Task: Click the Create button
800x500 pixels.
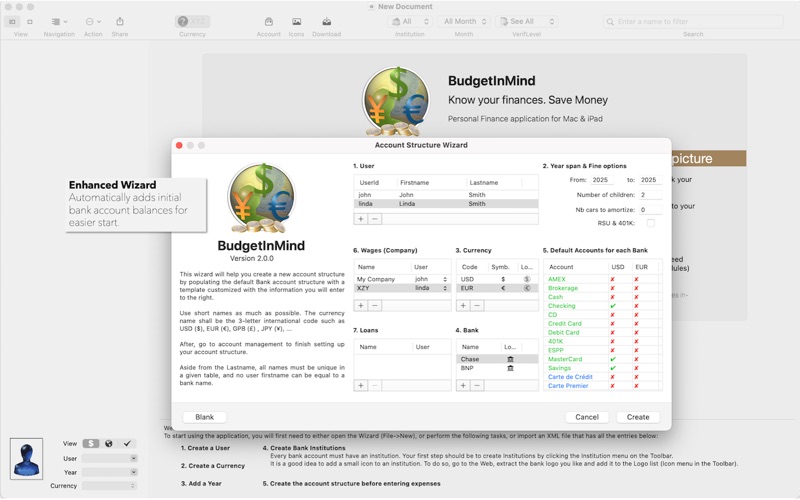Action: pos(638,417)
